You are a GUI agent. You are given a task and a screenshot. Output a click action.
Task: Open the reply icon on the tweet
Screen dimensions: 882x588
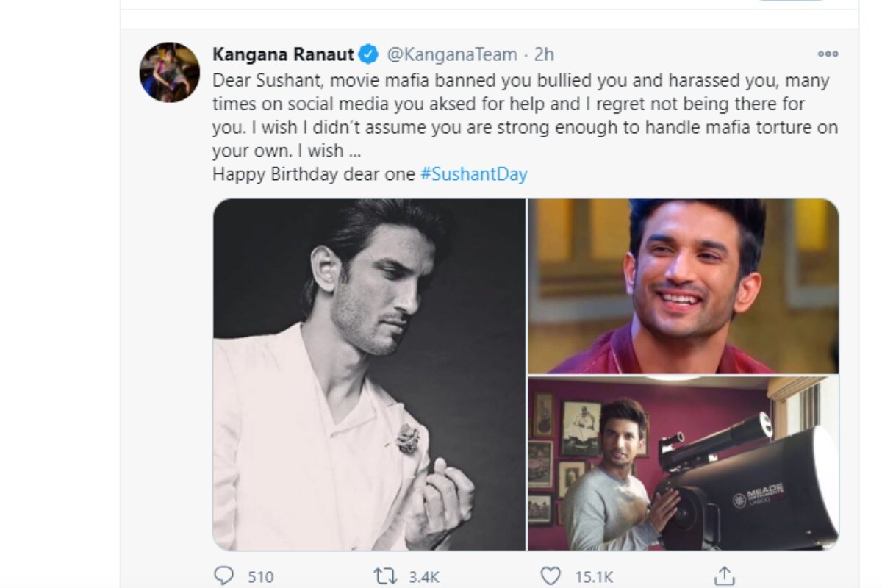click(x=225, y=577)
